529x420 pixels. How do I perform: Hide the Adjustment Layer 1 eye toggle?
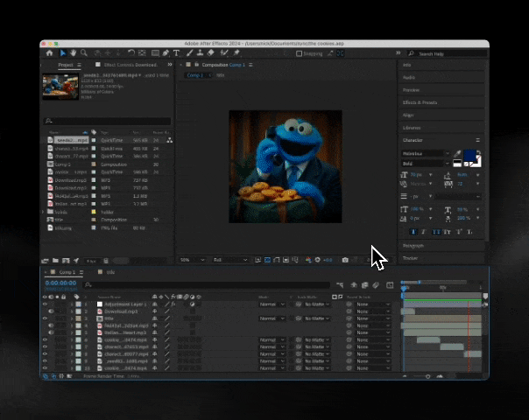pyautogui.click(x=45, y=304)
